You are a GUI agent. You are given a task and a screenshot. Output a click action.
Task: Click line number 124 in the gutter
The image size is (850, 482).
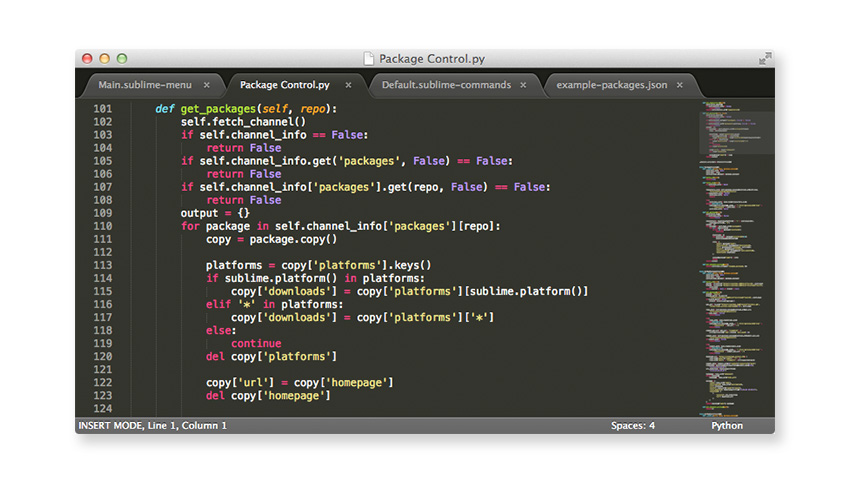click(x=102, y=408)
